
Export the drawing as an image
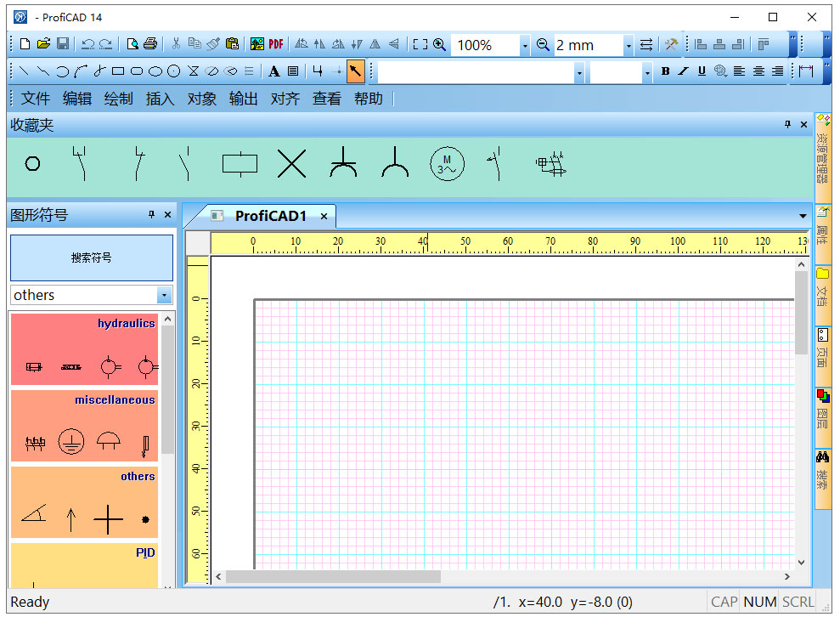[x=257, y=44]
